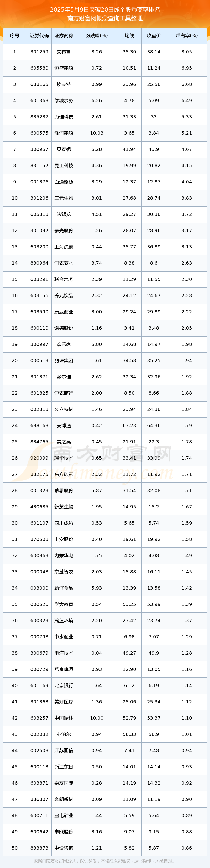The image size is (210, 868).
Task: Click stock name 京基智农
Action: point(64,572)
